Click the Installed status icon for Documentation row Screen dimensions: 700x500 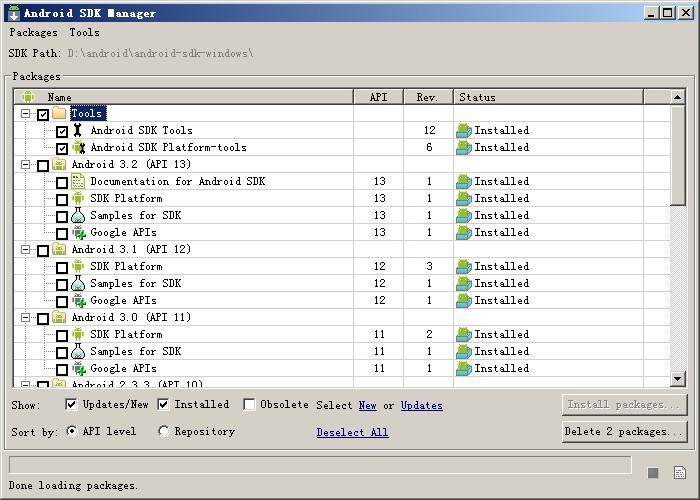464,181
